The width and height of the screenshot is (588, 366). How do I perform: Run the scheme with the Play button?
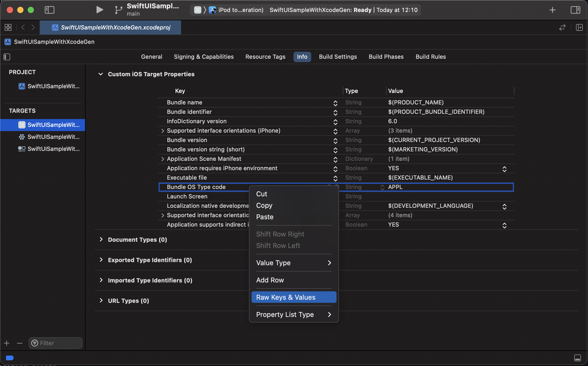[x=99, y=10]
